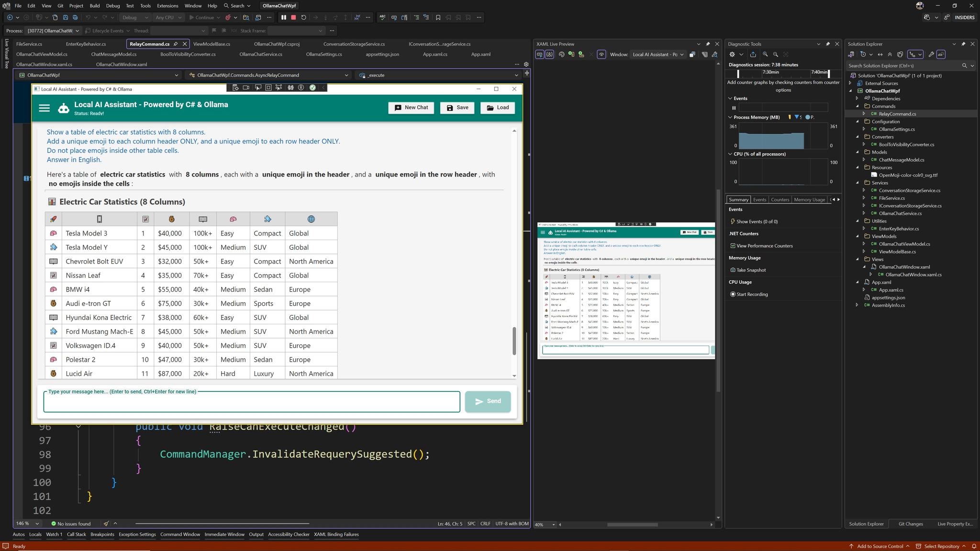Screen dimensions: 980x551
Task: Toggle the brace icon in XAML Live Preview toolbar
Action: [549, 55]
